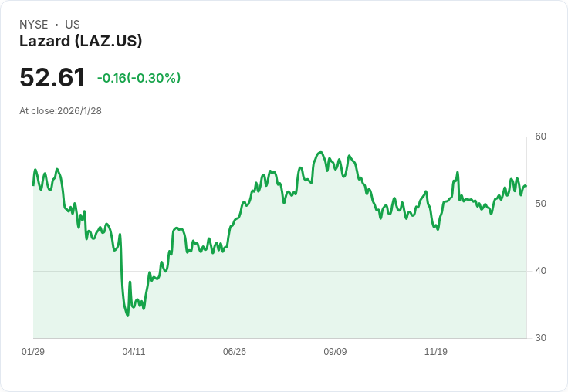
Task: Click the 11/19 date on x-axis
Action: pos(436,352)
